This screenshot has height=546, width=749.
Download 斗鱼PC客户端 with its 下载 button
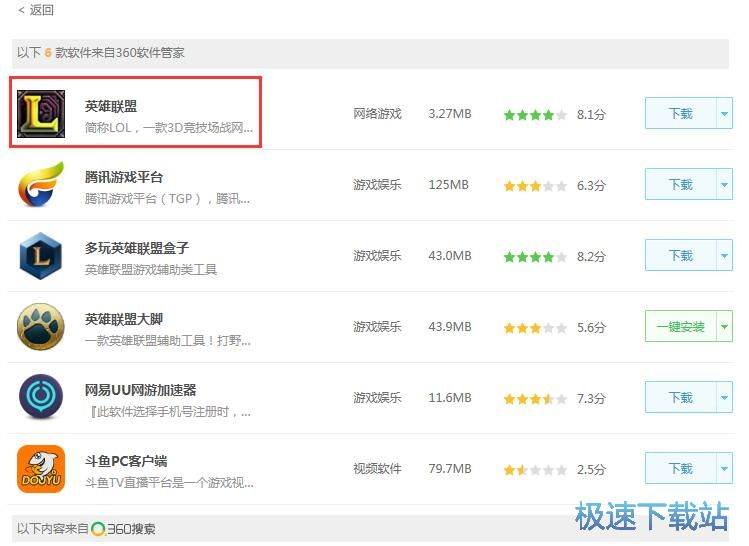(680, 469)
